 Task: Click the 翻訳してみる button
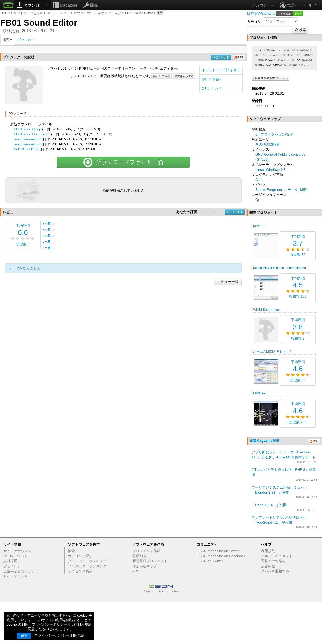(162, 76)
